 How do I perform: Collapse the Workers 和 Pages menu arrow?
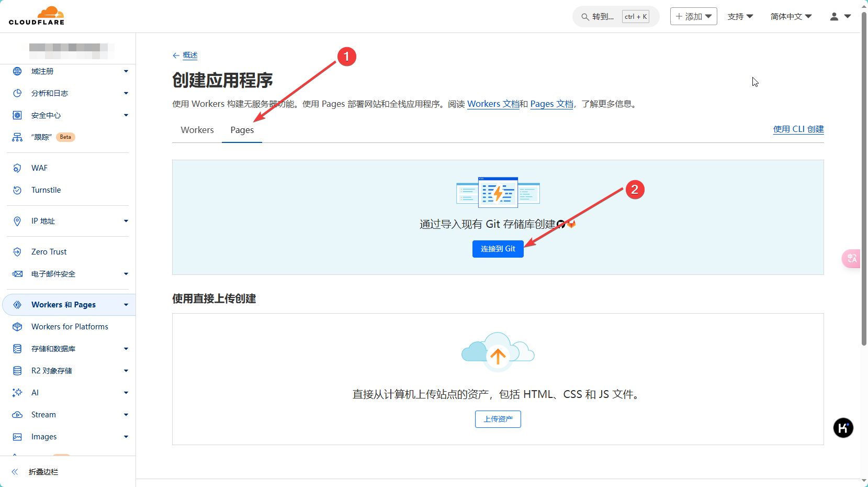click(126, 305)
